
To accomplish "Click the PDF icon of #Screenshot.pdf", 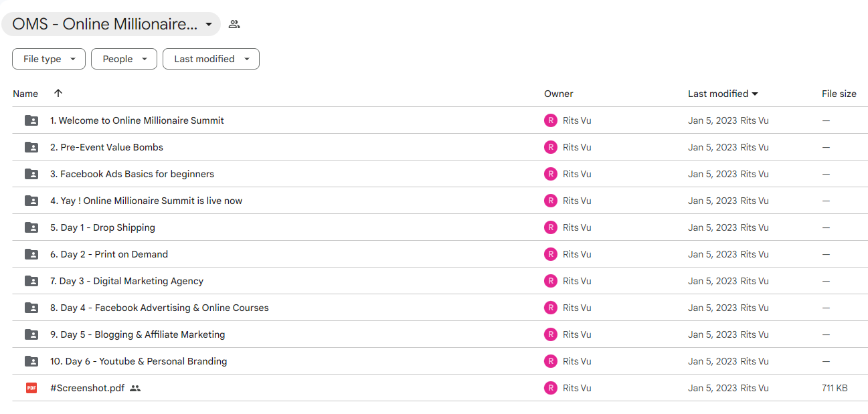I will (x=31, y=388).
